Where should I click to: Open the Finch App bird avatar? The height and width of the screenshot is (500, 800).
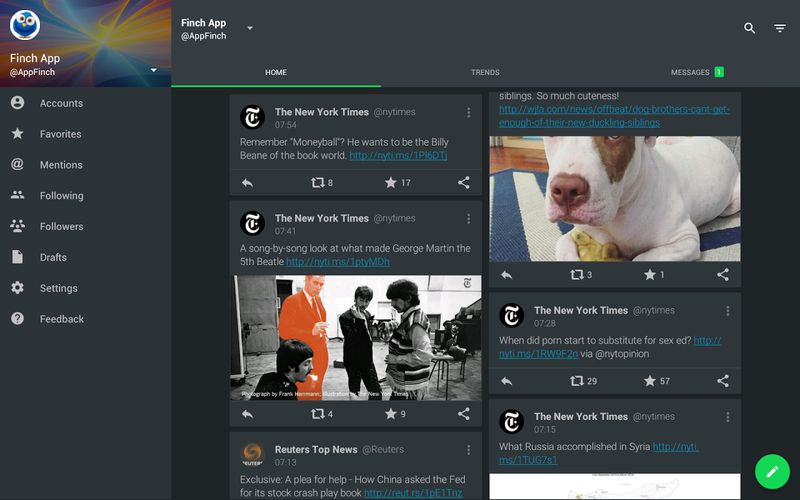point(25,24)
